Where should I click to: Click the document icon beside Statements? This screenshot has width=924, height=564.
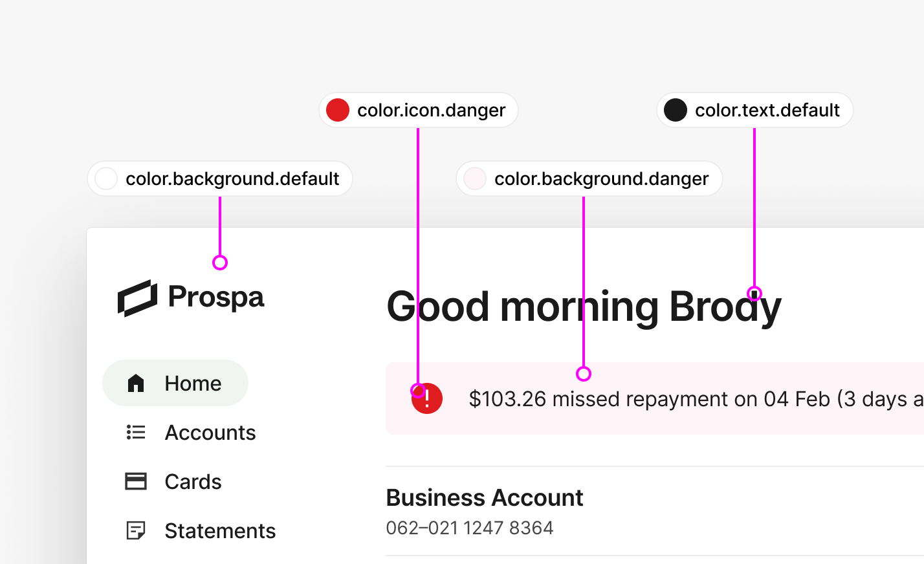click(136, 530)
